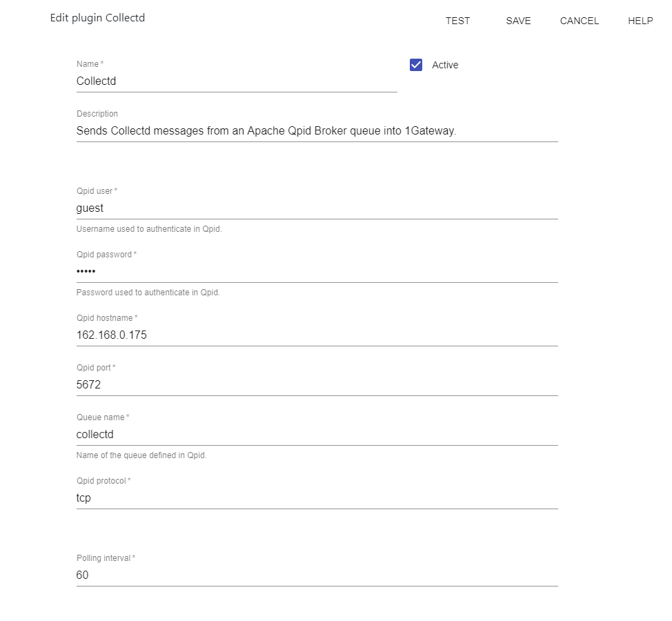Image resolution: width=672 pixels, height=621 pixels.
Task: Click the Active label text beside the checkbox
Action: click(445, 65)
